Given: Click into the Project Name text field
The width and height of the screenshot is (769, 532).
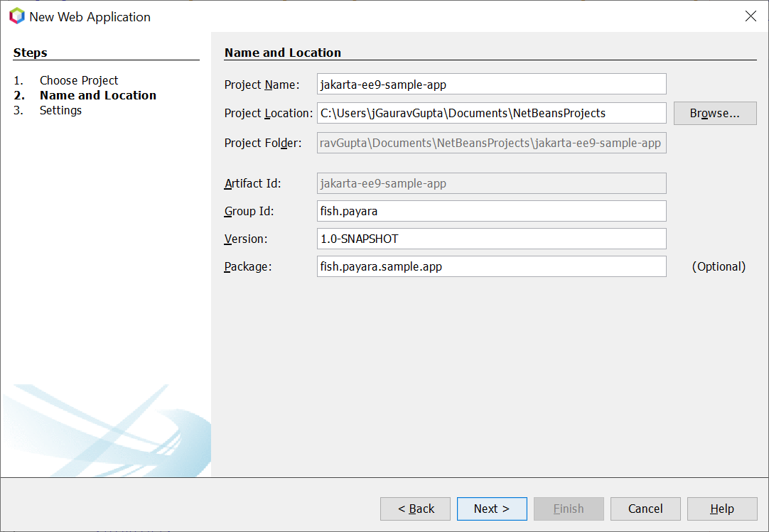Looking at the screenshot, I should (x=491, y=85).
